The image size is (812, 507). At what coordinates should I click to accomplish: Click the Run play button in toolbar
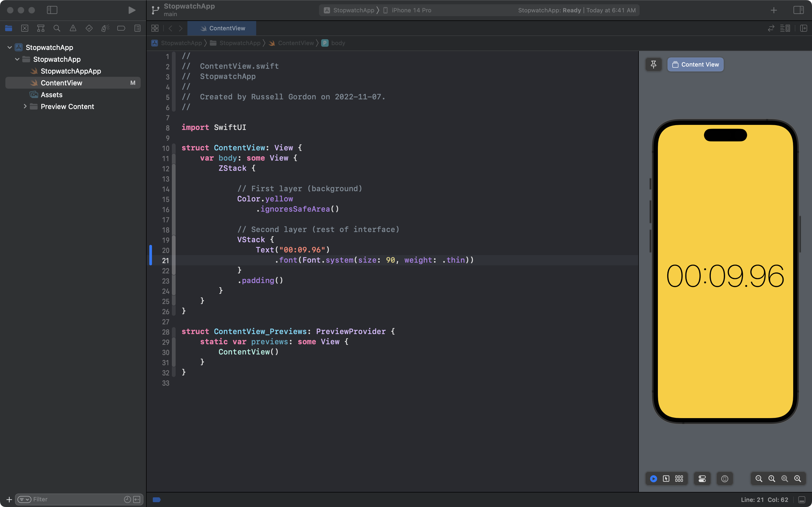pyautogui.click(x=132, y=10)
